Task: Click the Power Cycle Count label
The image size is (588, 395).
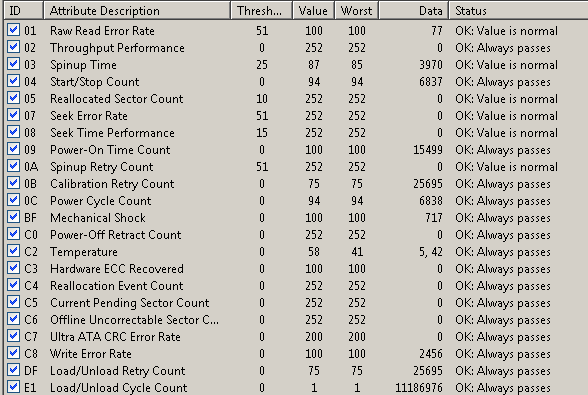Action: pyautogui.click(x=100, y=201)
